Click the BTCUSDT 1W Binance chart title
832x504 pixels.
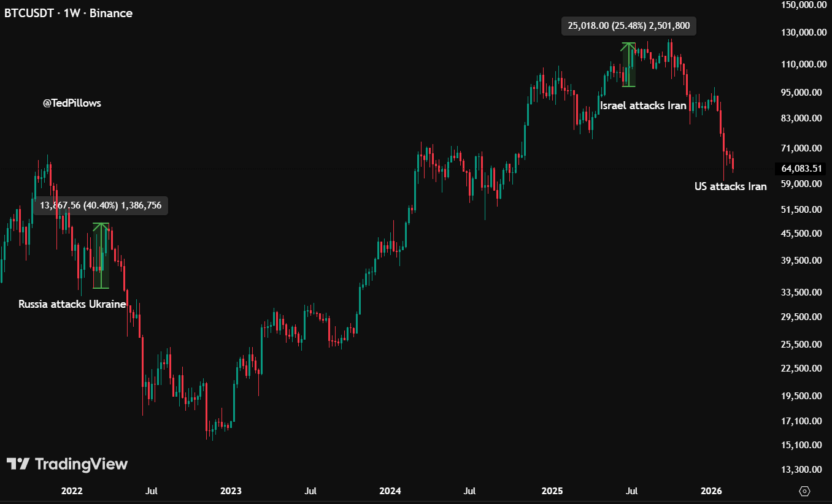(x=68, y=13)
